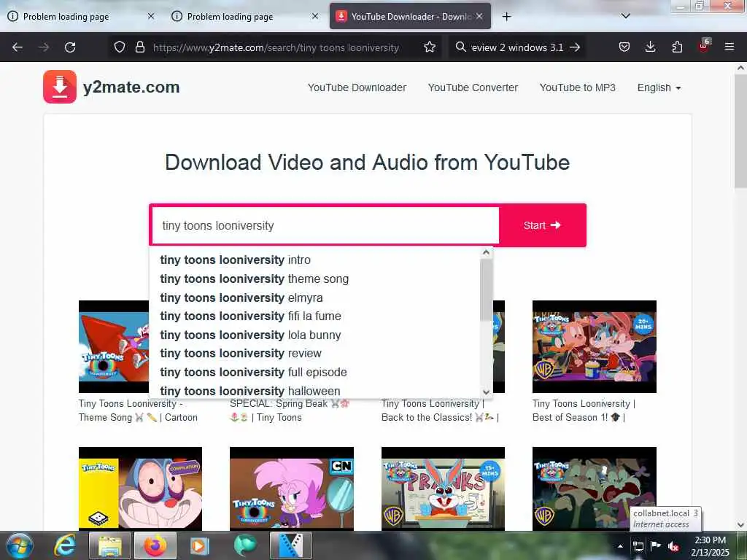The height and width of the screenshot is (560, 747).
Task: Open the Compilation video thumbnail
Action: pos(140,489)
